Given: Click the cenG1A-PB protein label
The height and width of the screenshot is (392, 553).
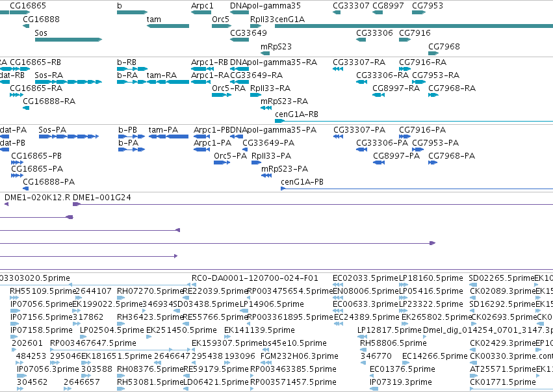Looking at the screenshot, I should [x=302, y=182].
